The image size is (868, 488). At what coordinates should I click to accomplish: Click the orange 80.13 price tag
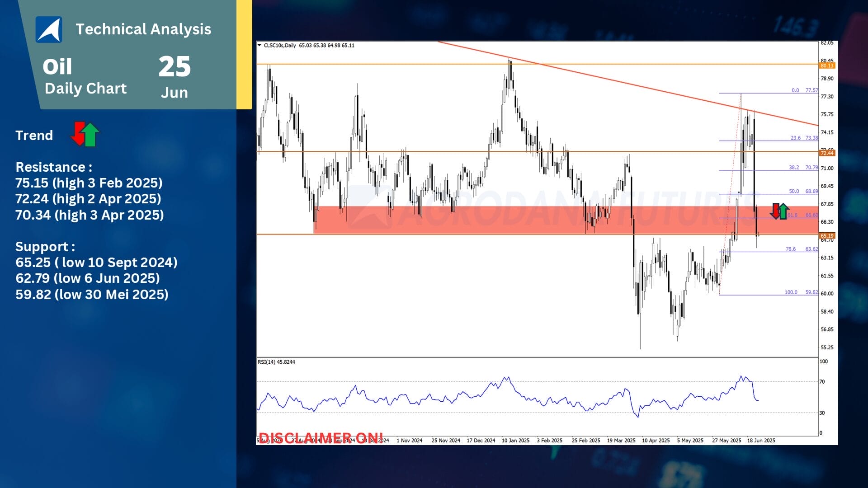pos(827,66)
